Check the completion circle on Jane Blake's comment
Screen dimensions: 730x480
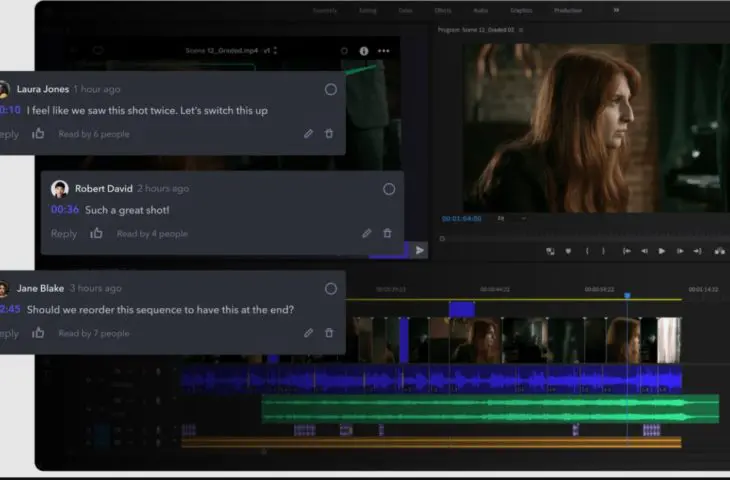point(330,289)
